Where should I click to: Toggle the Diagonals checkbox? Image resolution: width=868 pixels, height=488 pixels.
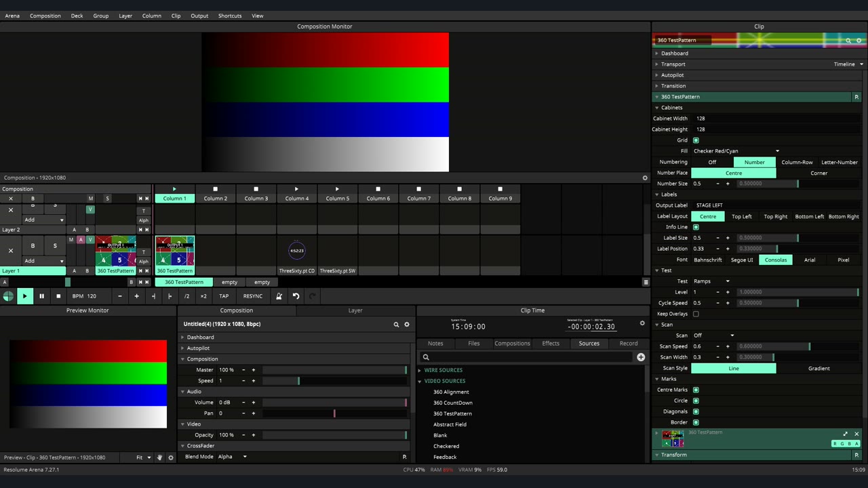tap(696, 411)
